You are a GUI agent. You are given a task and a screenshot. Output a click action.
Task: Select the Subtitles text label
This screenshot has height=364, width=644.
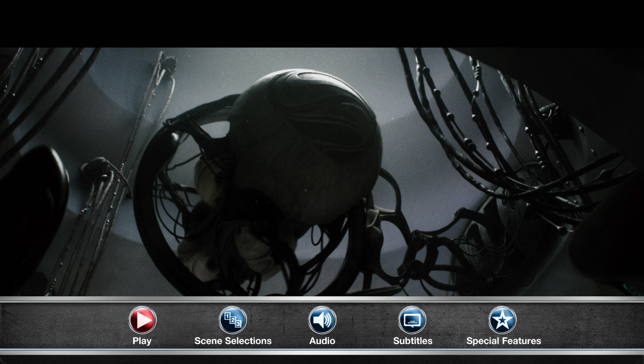[x=412, y=341]
